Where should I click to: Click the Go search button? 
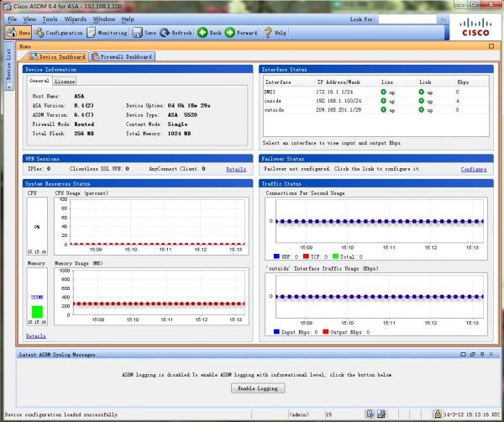point(444,19)
